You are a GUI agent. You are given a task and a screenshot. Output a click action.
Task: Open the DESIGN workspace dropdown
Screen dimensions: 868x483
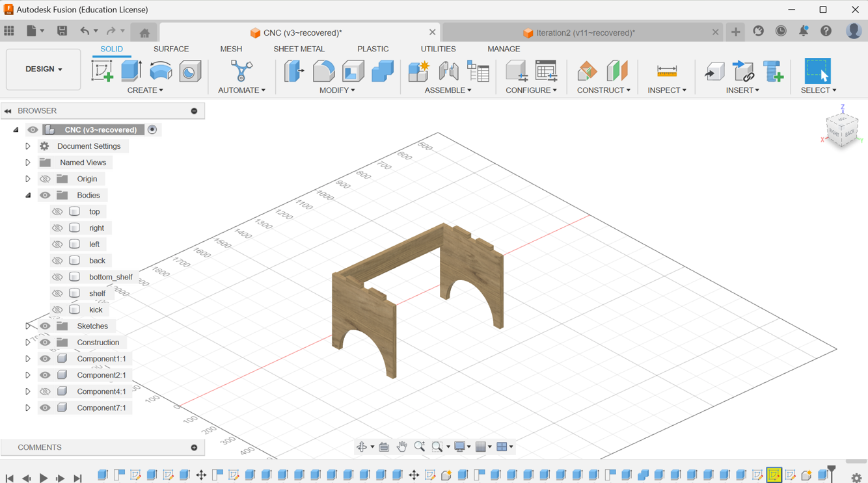(x=44, y=69)
